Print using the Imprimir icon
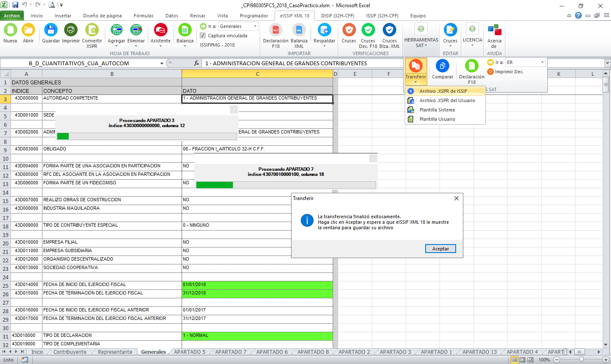This screenshot has width=611, height=364. coord(71,30)
